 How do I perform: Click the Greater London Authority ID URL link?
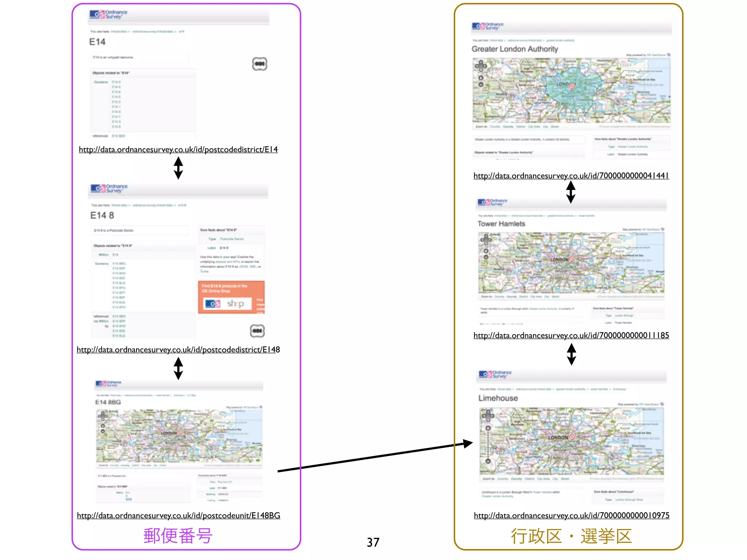coord(571,176)
